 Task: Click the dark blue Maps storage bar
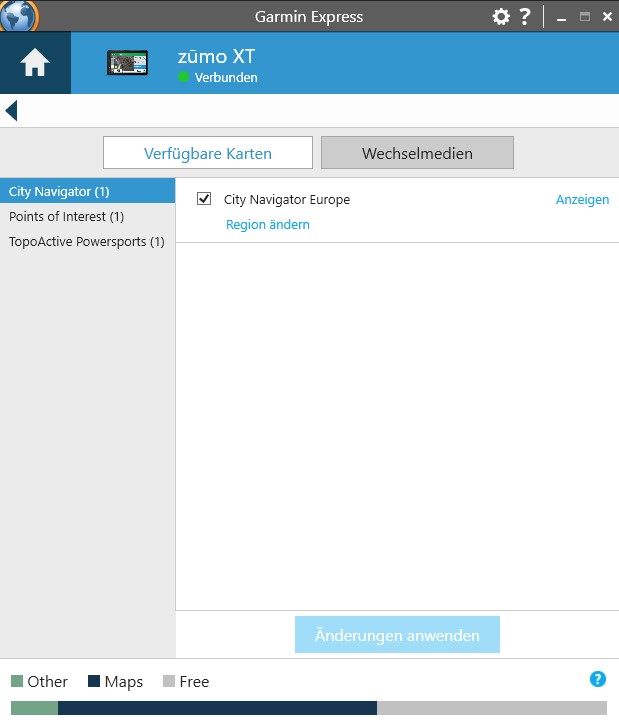pos(217,708)
